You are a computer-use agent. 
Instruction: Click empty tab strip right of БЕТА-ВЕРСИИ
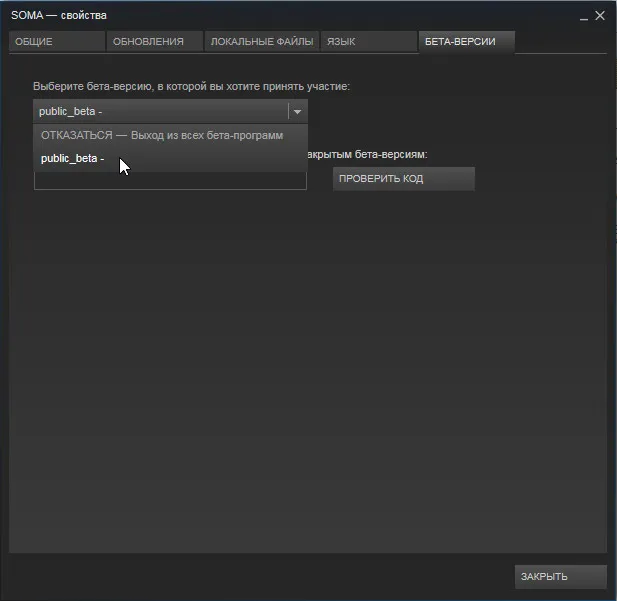coord(562,41)
